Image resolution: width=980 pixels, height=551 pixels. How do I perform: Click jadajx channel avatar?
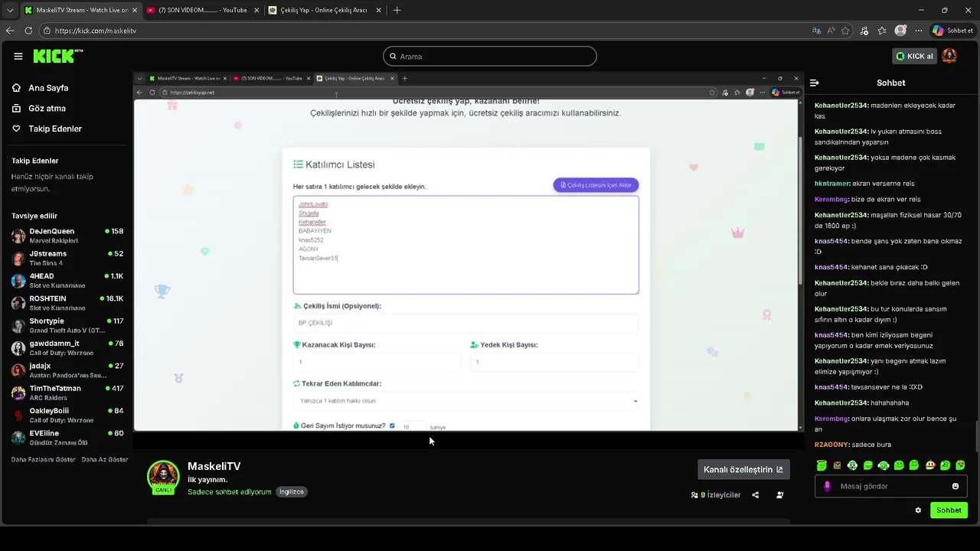point(18,370)
